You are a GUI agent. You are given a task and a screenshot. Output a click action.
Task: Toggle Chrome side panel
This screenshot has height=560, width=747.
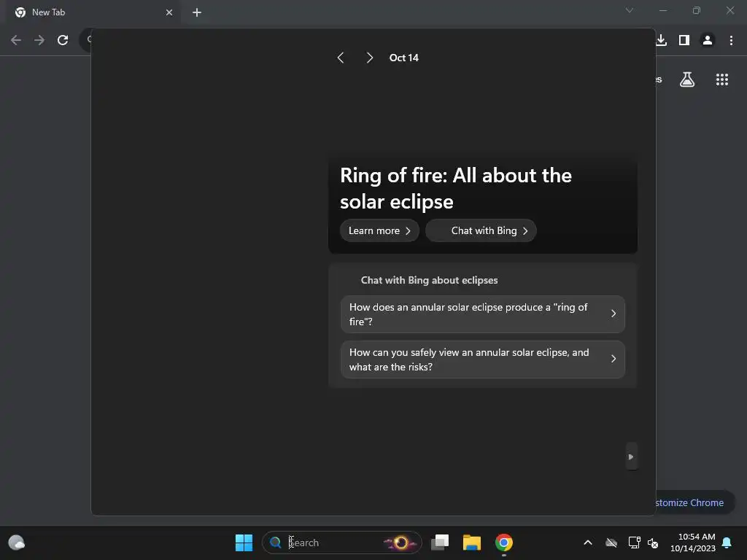coord(684,40)
